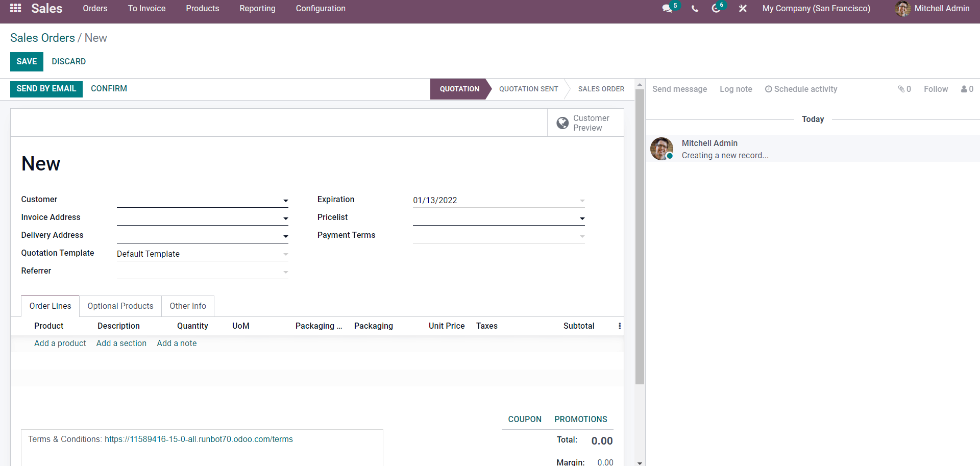Image resolution: width=980 pixels, height=466 pixels.
Task: Open the Referrer dropdown
Action: point(286,272)
